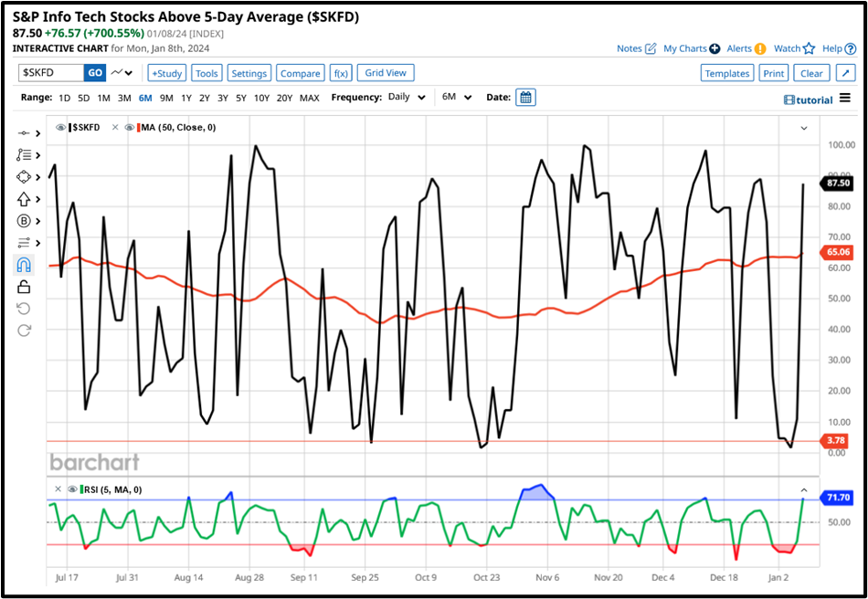Click the undo arrow in left toolbar
This screenshot has height=599, width=868.
click(x=24, y=309)
